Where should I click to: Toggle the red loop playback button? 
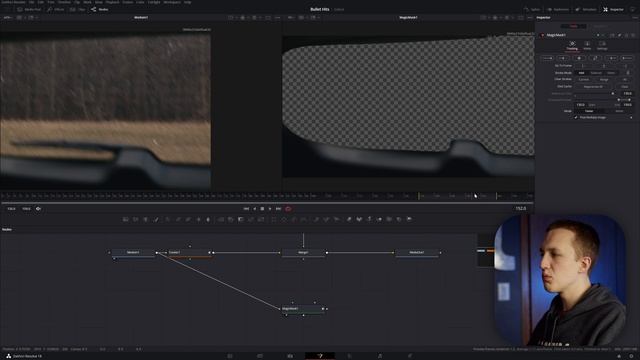coord(288,209)
